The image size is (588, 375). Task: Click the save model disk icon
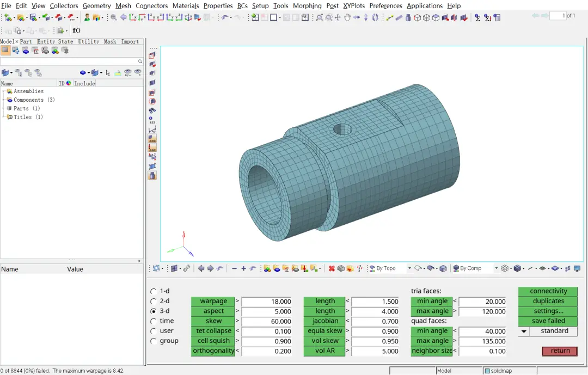pos(33,17)
